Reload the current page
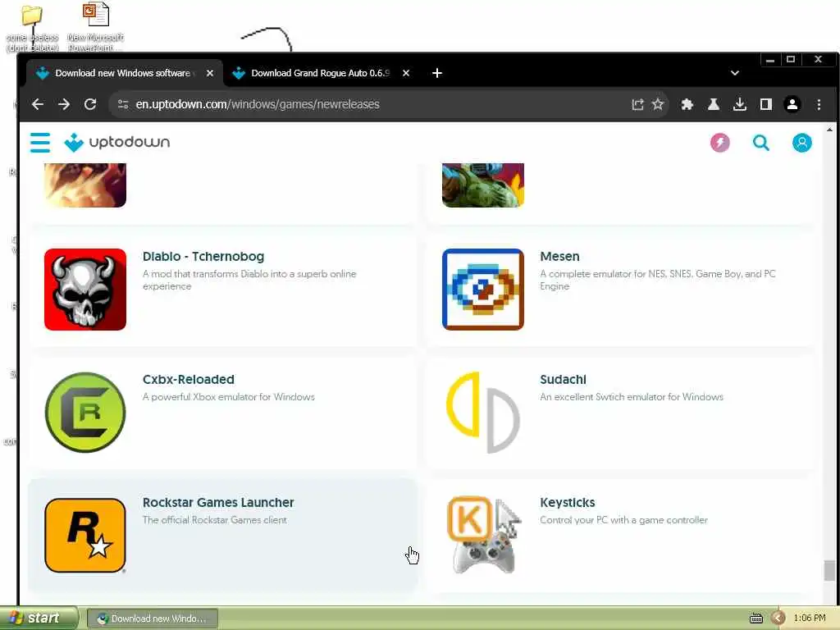The width and height of the screenshot is (840, 630). (90, 104)
